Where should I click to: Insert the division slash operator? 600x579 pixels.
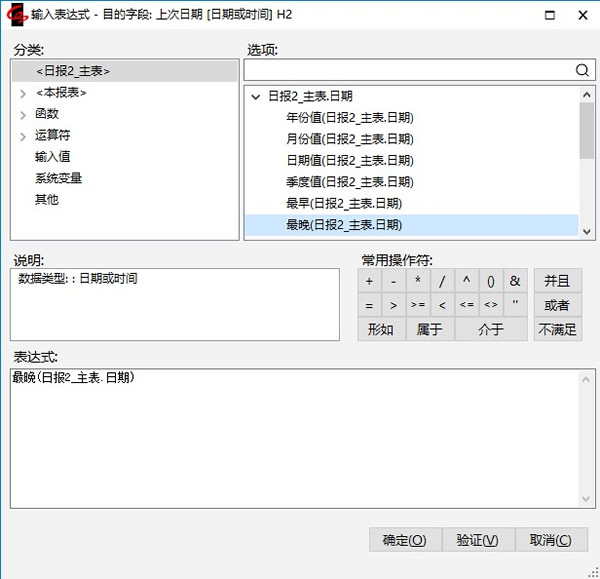[442, 281]
